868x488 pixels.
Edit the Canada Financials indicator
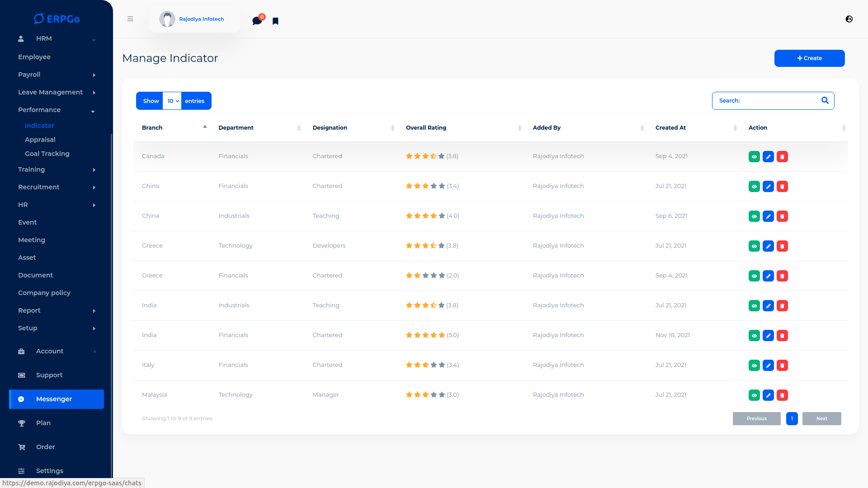(x=768, y=157)
